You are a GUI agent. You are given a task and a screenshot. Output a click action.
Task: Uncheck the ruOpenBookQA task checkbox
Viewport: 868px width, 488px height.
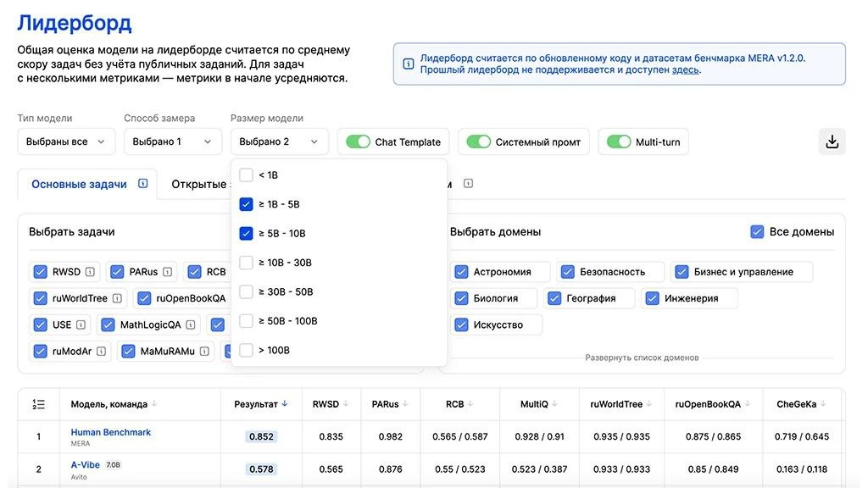[x=144, y=298]
